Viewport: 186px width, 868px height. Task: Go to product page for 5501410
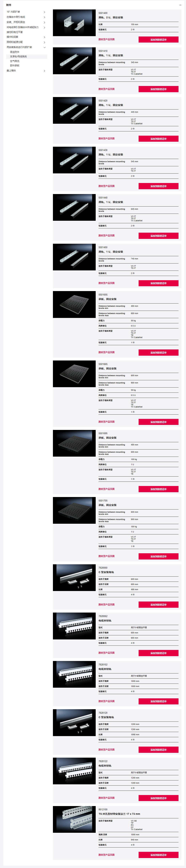tap(107, 89)
